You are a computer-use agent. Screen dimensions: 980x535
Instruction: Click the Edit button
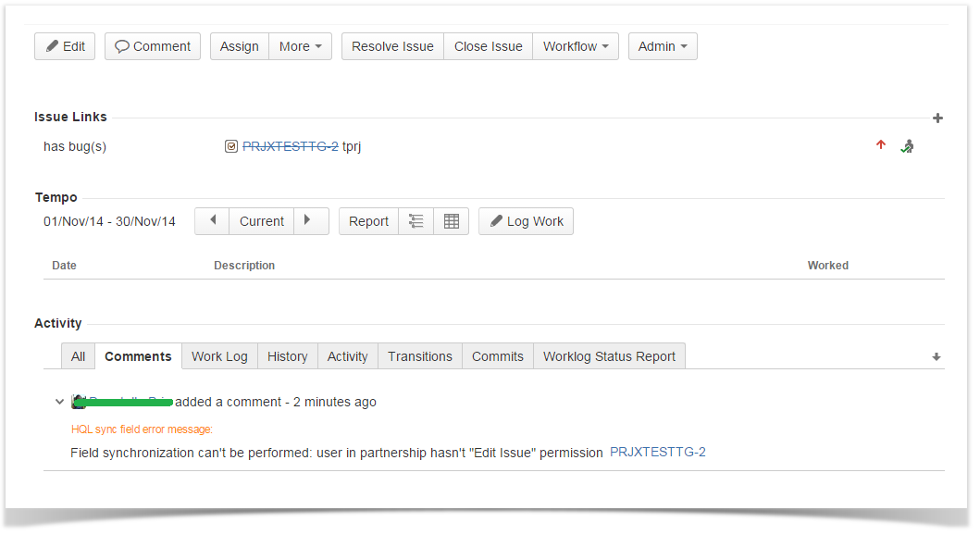65,46
